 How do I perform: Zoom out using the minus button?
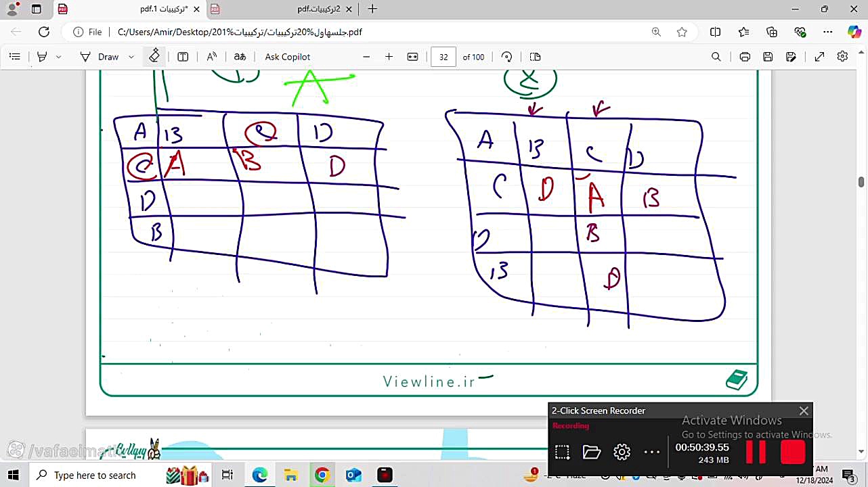(366, 57)
